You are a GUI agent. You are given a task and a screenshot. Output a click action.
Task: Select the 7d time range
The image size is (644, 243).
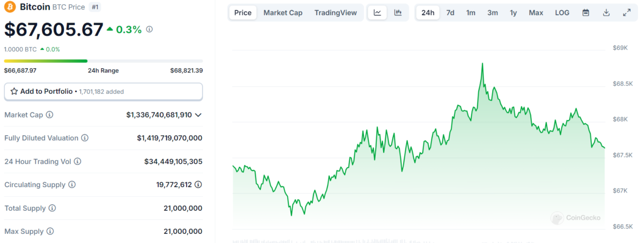pyautogui.click(x=450, y=13)
